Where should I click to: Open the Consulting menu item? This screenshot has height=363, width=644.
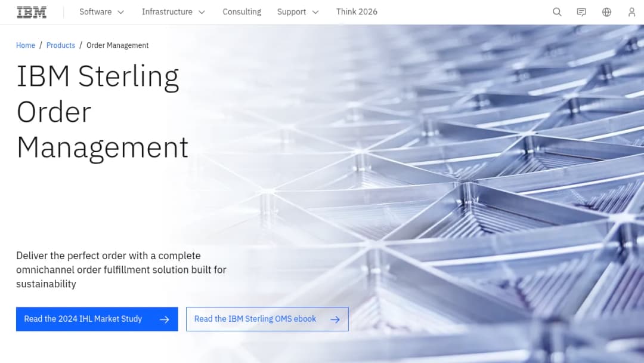coord(242,12)
